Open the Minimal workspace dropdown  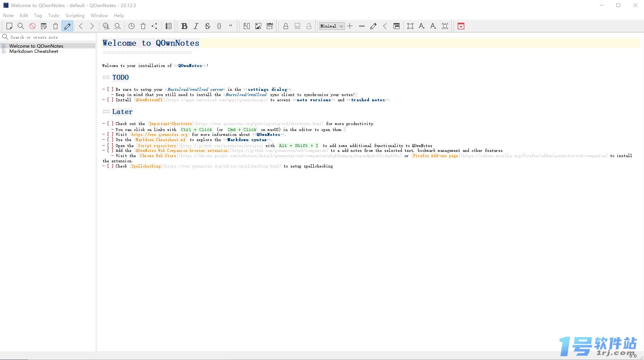tap(332, 26)
